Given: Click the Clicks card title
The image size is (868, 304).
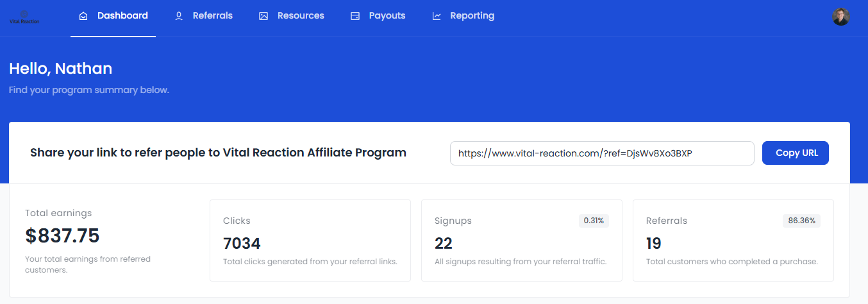Looking at the screenshot, I should [x=237, y=221].
